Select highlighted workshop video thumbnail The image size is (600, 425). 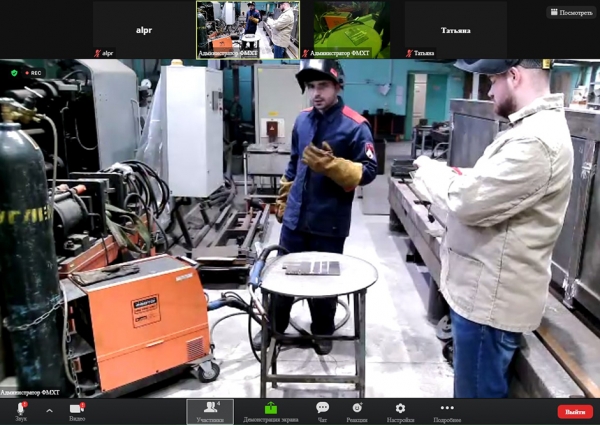coord(246,28)
